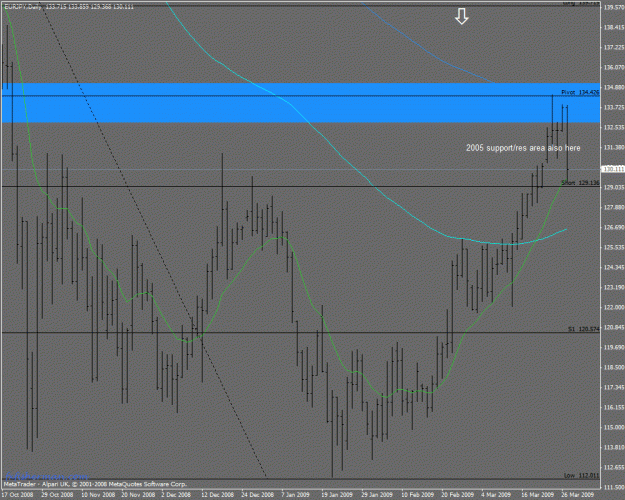The height and width of the screenshot is (500, 625).
Task: Click the 129.035 price scale label
Action: pos(614,187)
